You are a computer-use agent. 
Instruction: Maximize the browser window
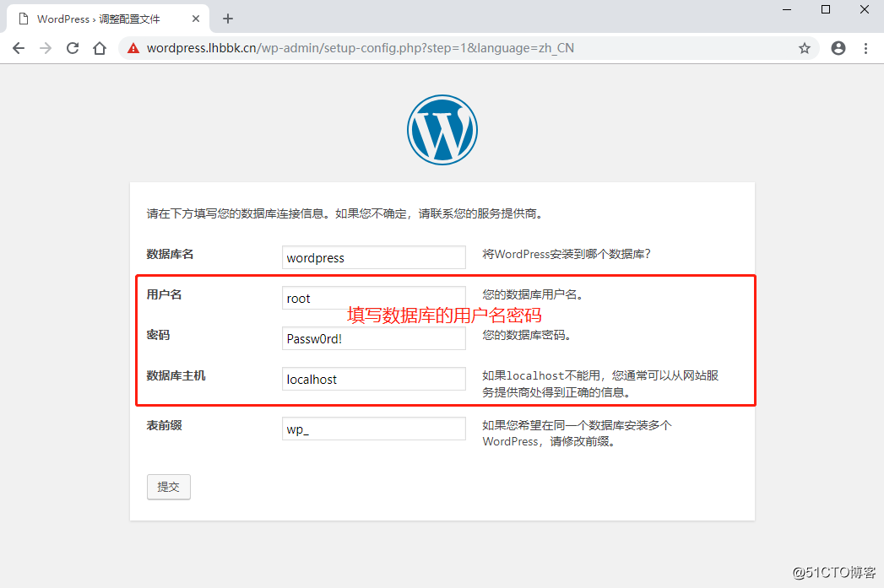(826, 9)
